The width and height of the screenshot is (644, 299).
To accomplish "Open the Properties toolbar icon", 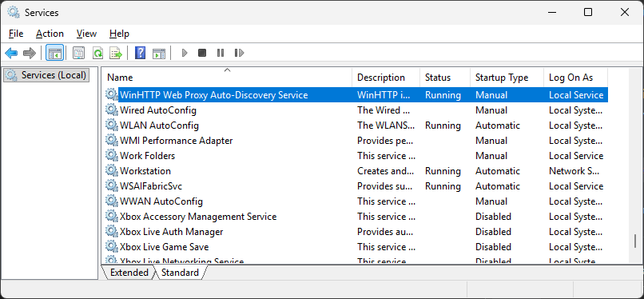I will [x=78, y=53].
